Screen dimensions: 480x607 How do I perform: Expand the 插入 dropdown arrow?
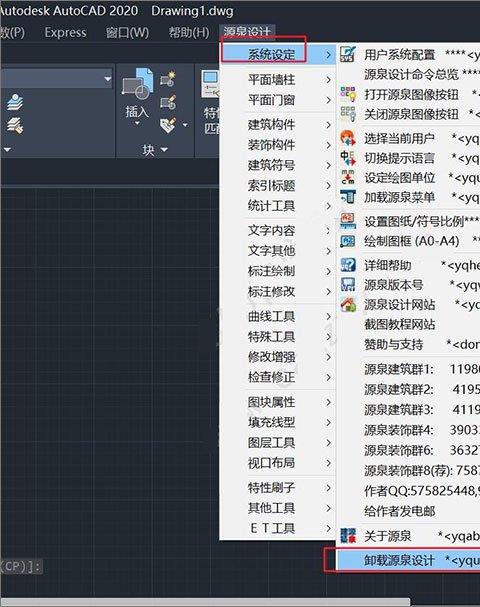tap(137, 123)
